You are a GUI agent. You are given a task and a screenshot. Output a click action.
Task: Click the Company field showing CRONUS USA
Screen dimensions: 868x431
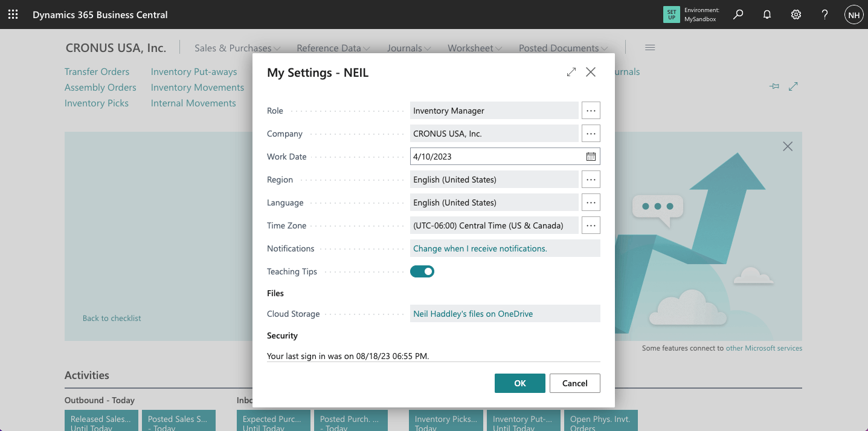coord(494,134)
